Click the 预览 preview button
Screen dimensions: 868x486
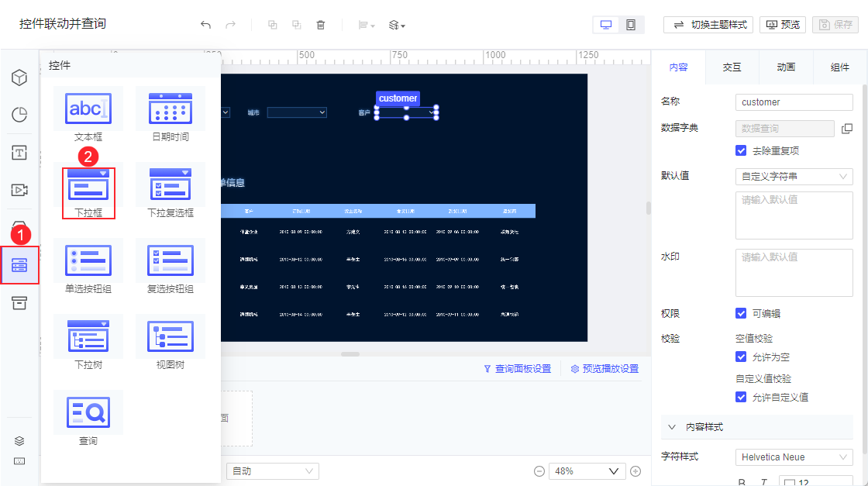(783, 25)
